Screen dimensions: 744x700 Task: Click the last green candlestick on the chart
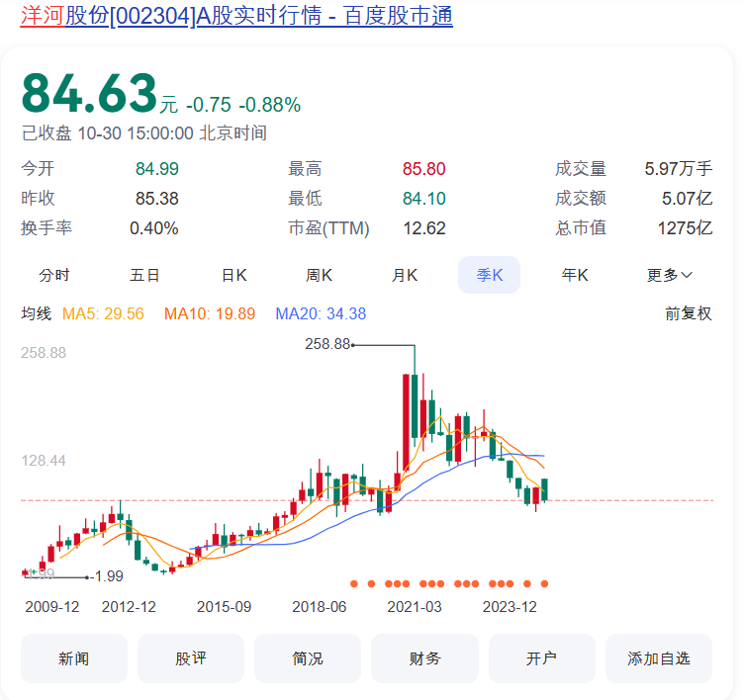545,489
